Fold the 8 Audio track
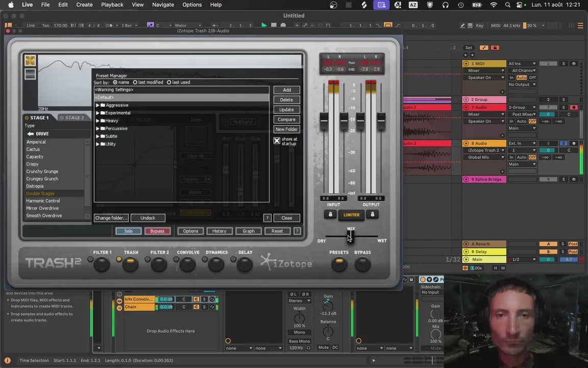The image size is (588, 368). 465,143
